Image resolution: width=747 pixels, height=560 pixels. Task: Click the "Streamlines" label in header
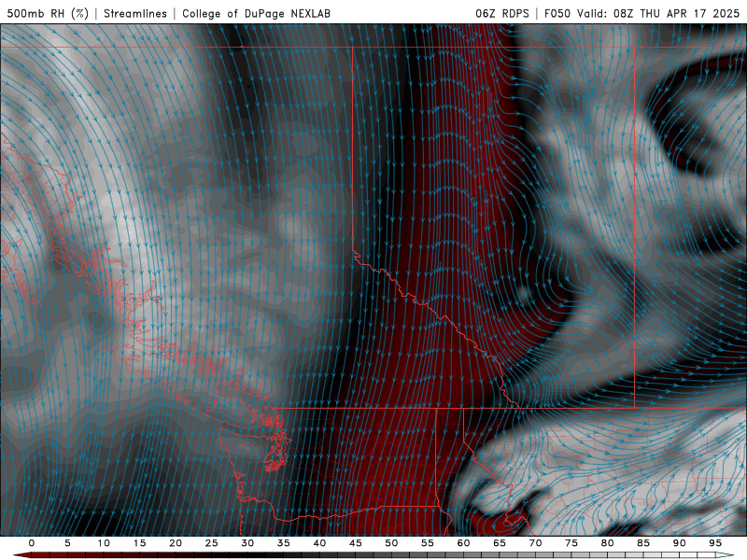pos(135,13)
